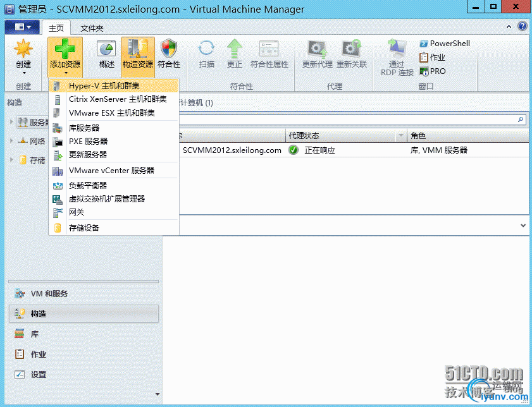Image resolution: width=532 pixels, height=407 pixels.
Task: Open the Agent Status column filter dropdown arrow
Action: point(401,136)
